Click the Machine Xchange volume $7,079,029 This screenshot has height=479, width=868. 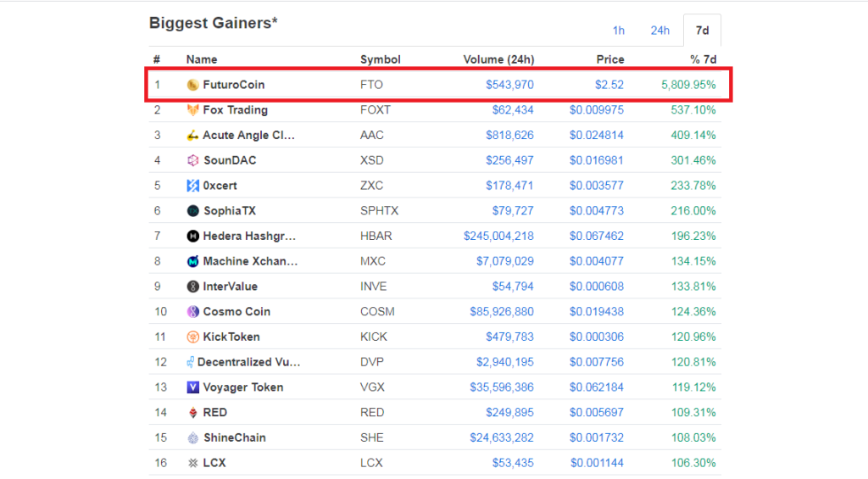coord(504,261)
